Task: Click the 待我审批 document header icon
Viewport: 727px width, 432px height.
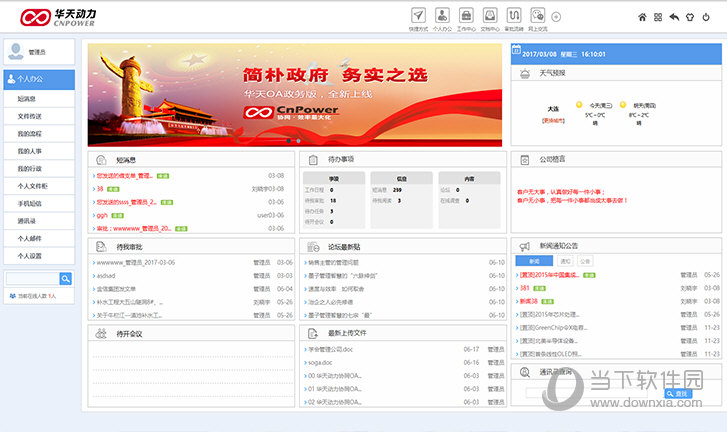Action: point(101,247)
